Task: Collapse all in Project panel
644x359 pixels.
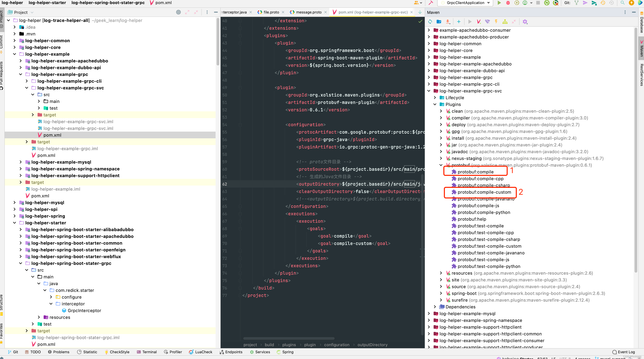Action: click(196, 12)
